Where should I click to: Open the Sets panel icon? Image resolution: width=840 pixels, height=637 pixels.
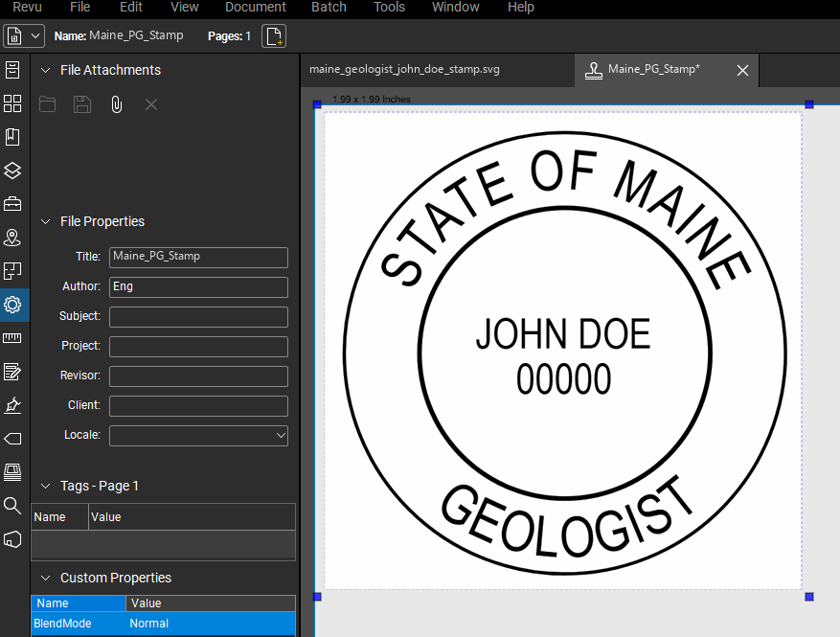point(12,472)
